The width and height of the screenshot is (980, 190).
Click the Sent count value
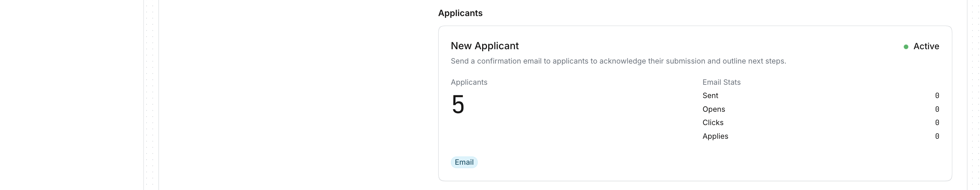937,96
